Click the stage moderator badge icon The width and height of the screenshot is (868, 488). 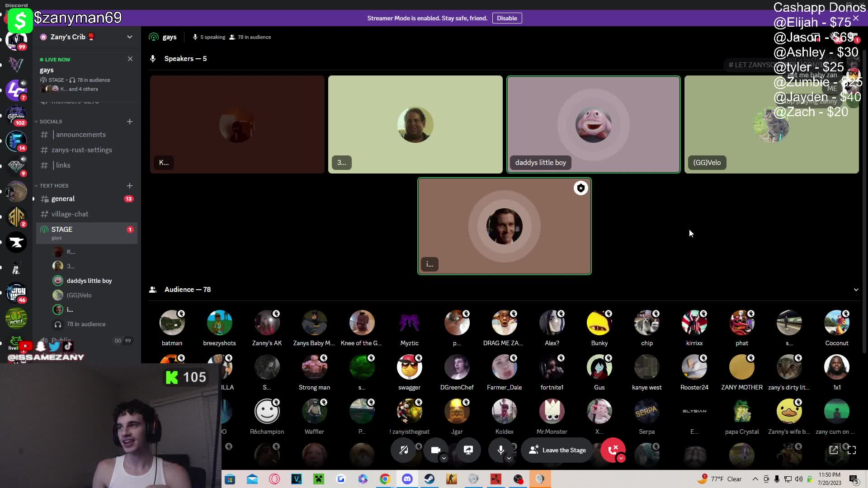580,188
